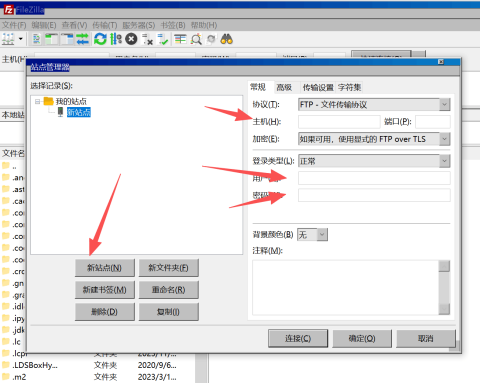The height and width of the screenshot is (383, 480).
Task: Click the 新站点(N) button
Action: (105, 268)
